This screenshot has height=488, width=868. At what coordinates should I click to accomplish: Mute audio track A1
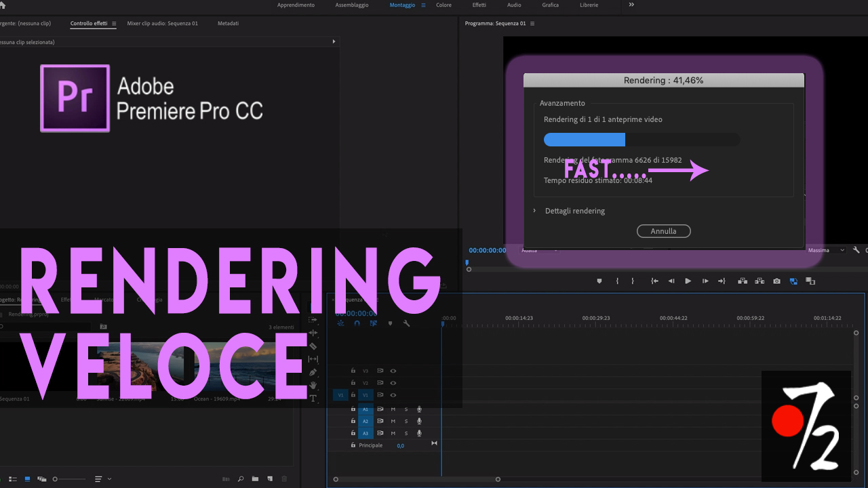[x=393, y=409]
